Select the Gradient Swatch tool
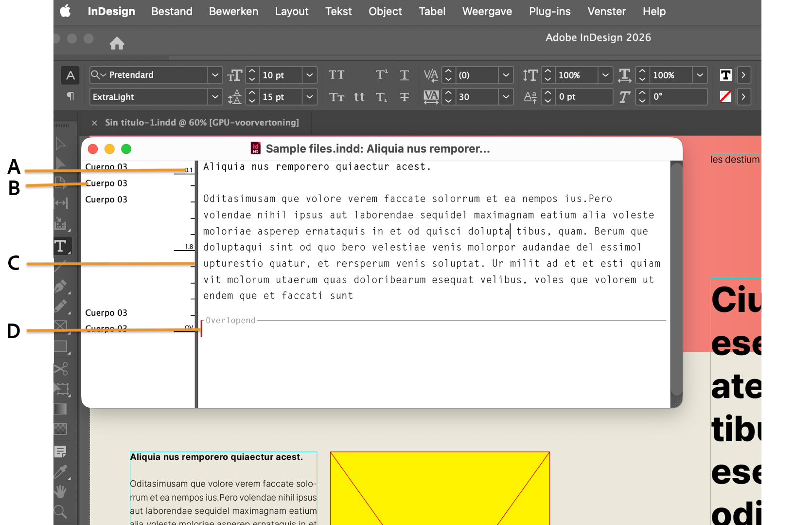The image size is (812, 525). click(x=61, y=409)
